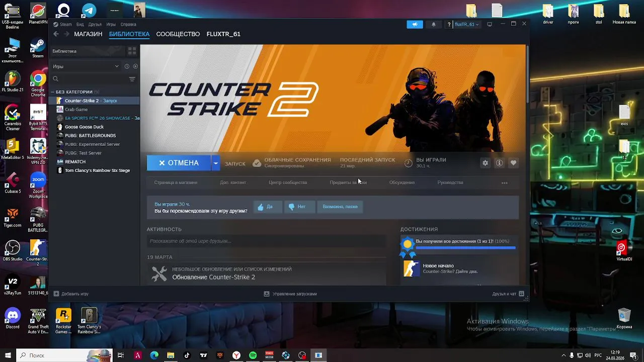Show hidden system tray icons

pyautogui.click(x=564, y=355)
